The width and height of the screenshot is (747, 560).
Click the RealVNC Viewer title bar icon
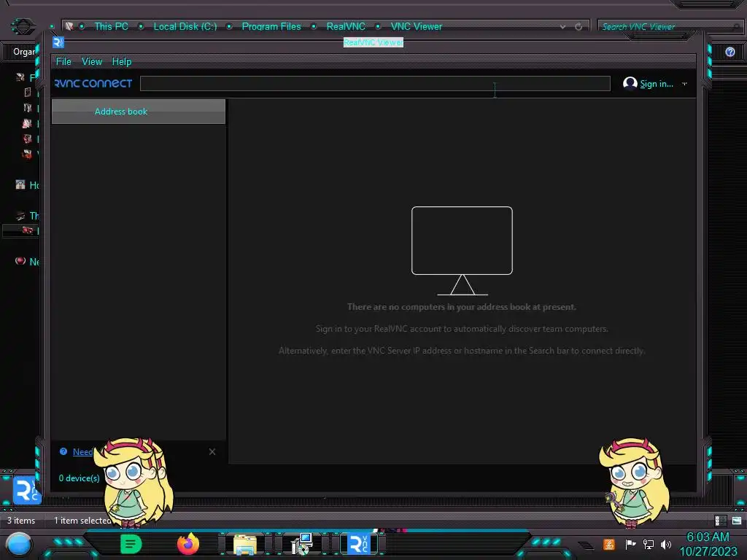pos(58,42)
